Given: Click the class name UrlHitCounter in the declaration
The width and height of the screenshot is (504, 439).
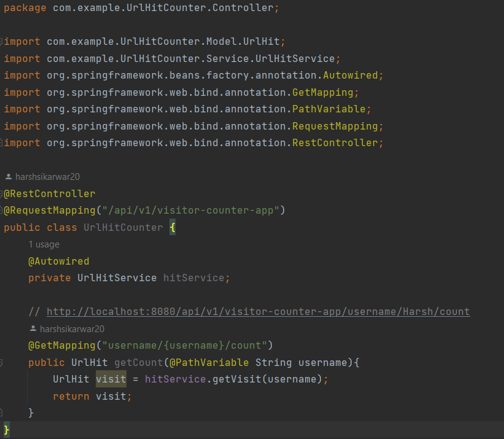Looking at the screenshot, I should pos(123,228).
